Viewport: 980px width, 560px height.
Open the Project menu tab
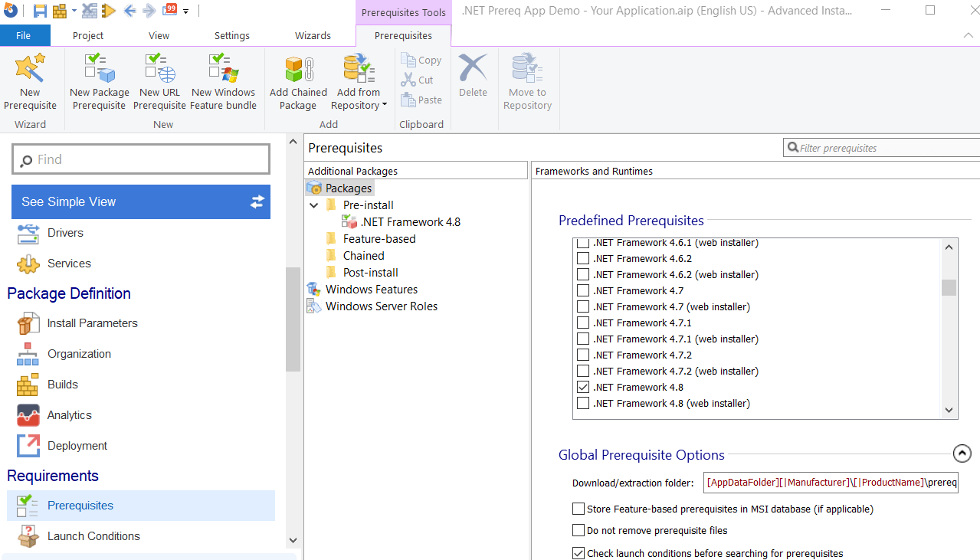point(87,35)
